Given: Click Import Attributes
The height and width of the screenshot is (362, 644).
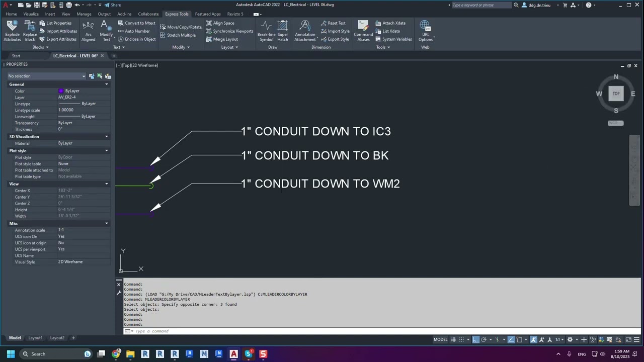Looking at the screenshot, I should click(58, 31).
